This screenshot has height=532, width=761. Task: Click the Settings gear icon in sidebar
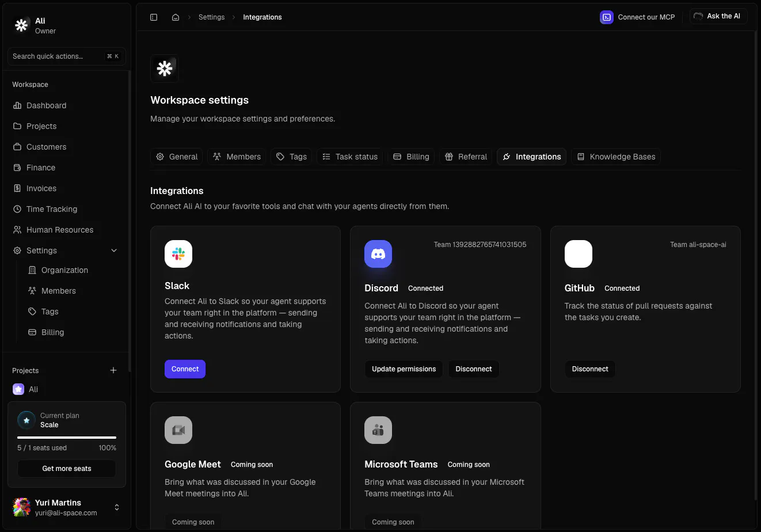click(17, 250)
